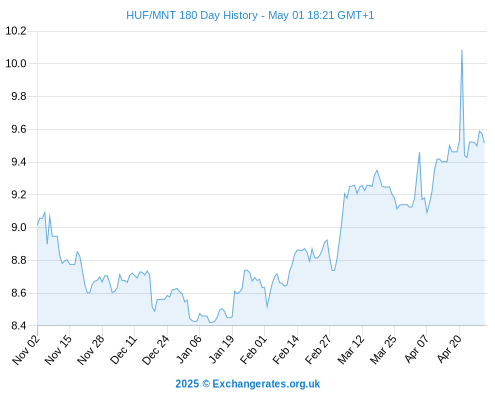495x400 pixels.
Task: Click the April 20 peak spike near 10.0
Action: point(462,51)
